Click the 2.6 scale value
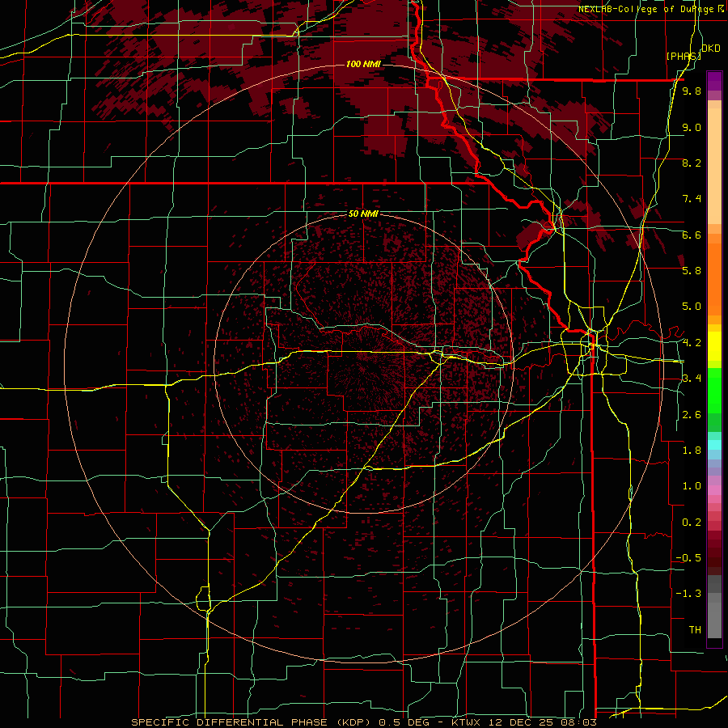728x728 pixels. point(692,415)
